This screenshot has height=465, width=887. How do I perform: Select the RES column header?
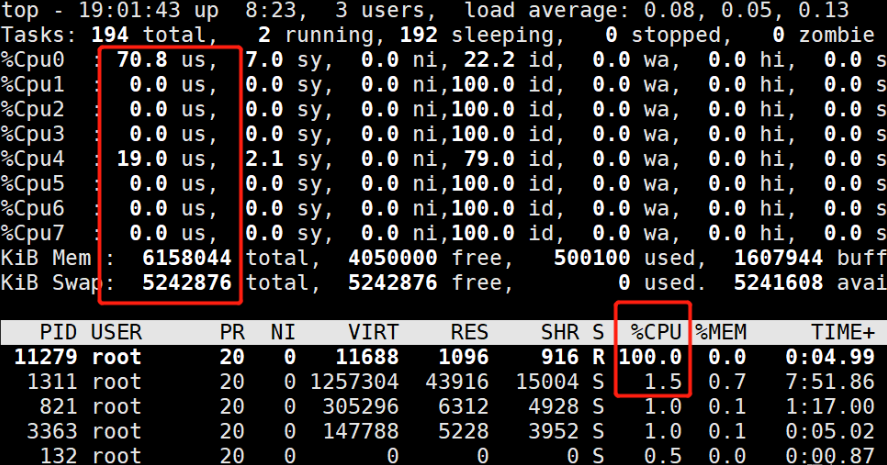coord(470,333)
